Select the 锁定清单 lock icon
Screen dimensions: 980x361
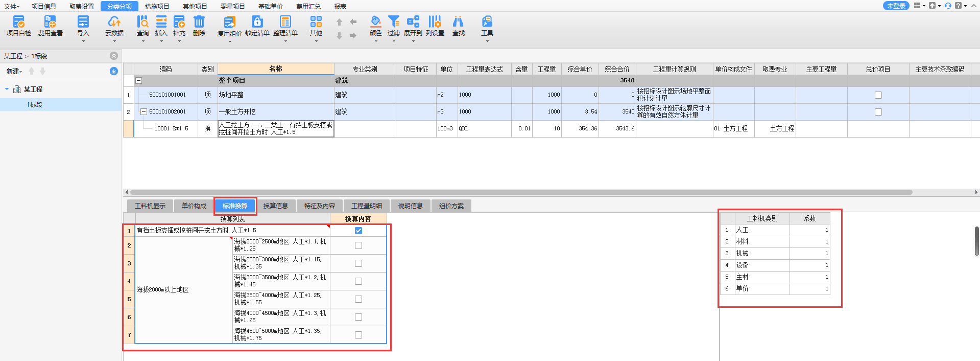[257, 22]
